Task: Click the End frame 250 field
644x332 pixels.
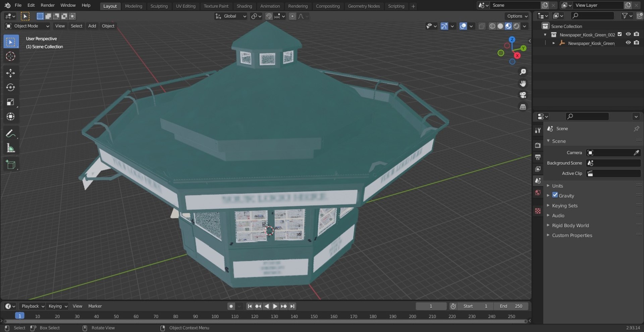Action: pyautogui.click(x=511, y=306)
